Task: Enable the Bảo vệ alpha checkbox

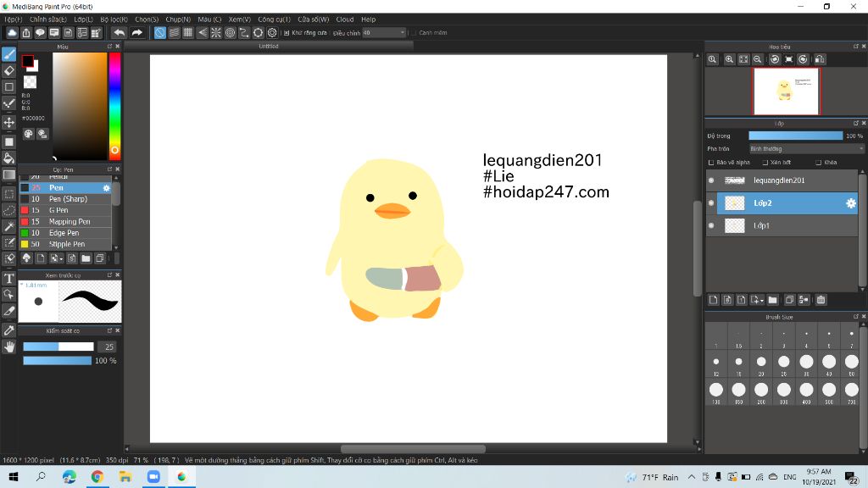Action: coord(711,163)
